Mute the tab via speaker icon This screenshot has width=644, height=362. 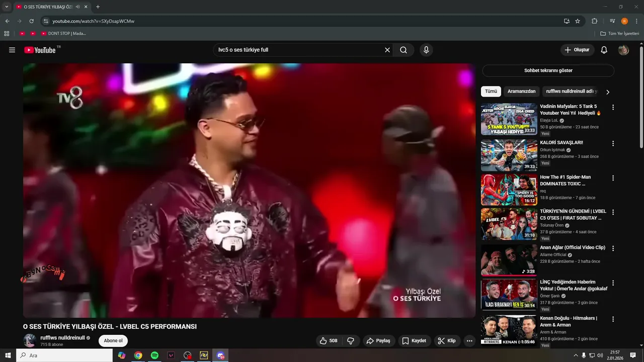[x=78, y=7]
